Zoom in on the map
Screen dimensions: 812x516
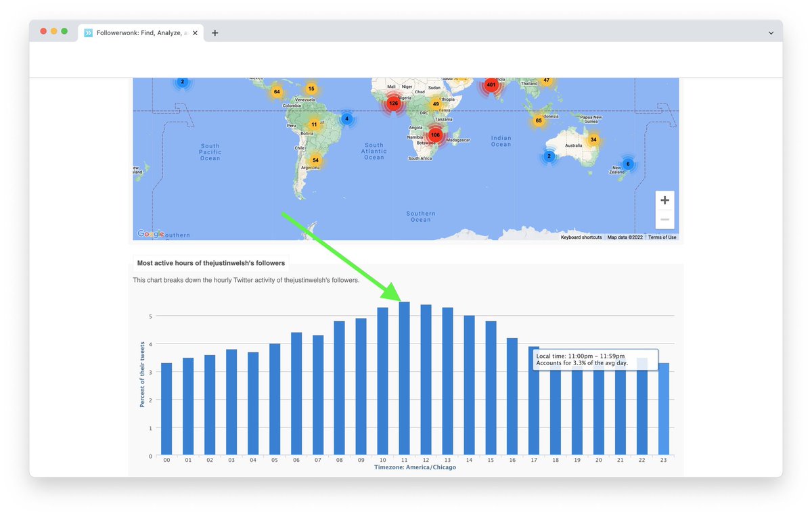click(664, 200)
